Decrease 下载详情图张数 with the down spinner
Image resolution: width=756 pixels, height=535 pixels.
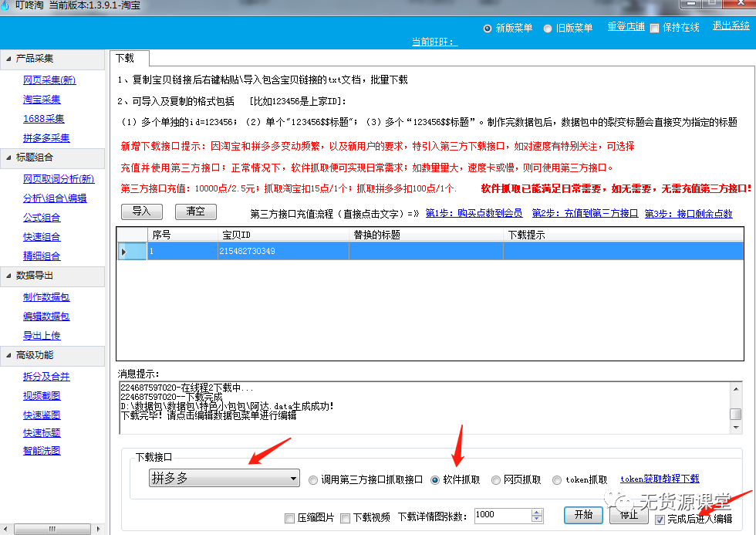[537, 519]
